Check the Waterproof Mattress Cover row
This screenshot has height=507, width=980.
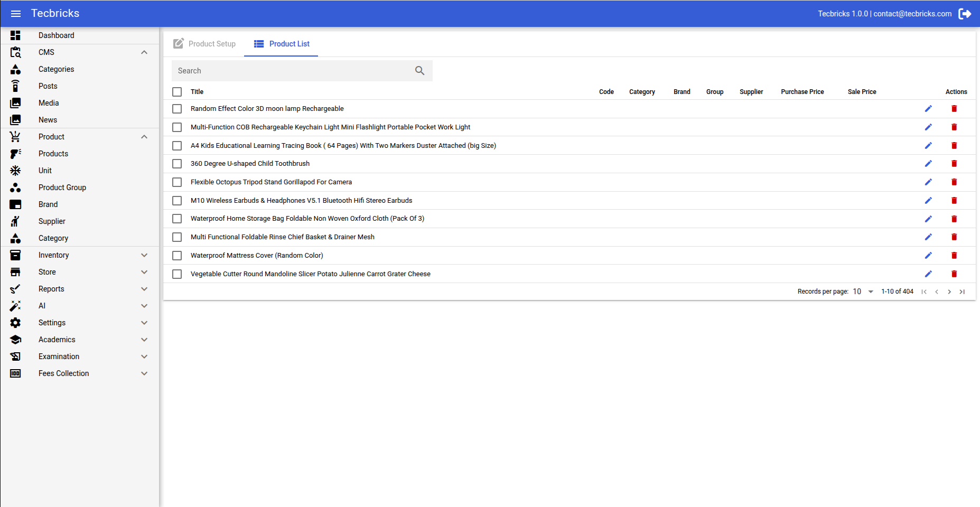pos(177,256)
